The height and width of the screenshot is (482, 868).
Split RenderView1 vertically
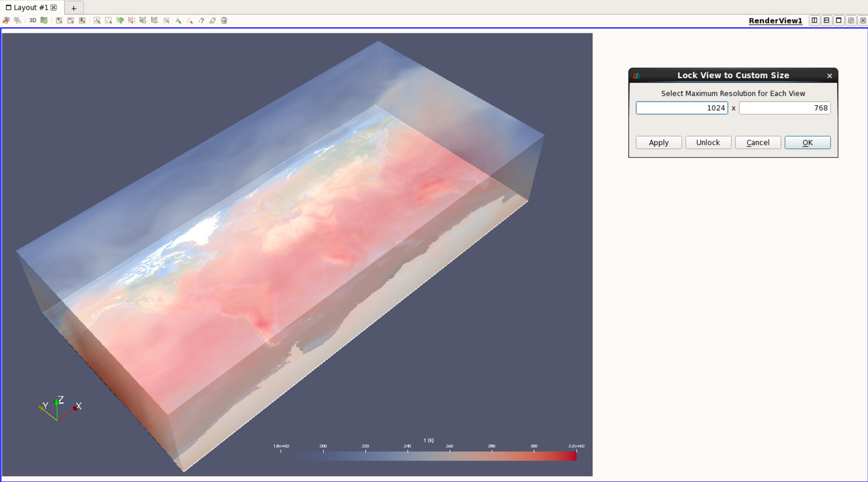tap(826, 20)
